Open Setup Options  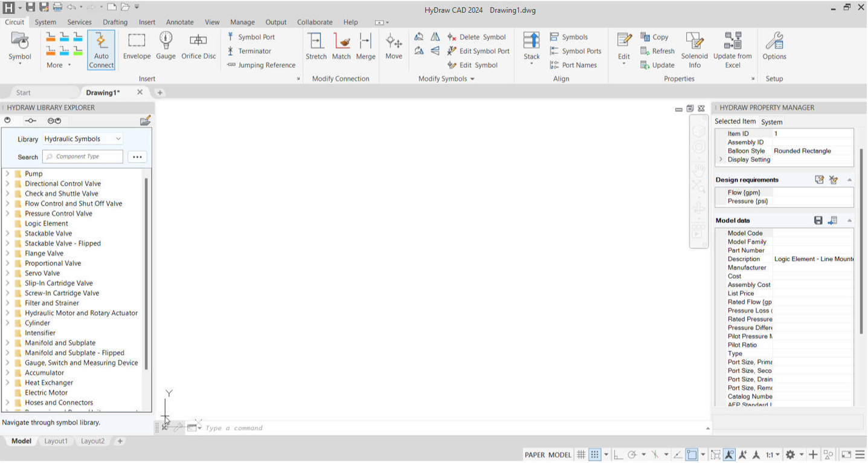pyautogui.click(x=774, y=47)
